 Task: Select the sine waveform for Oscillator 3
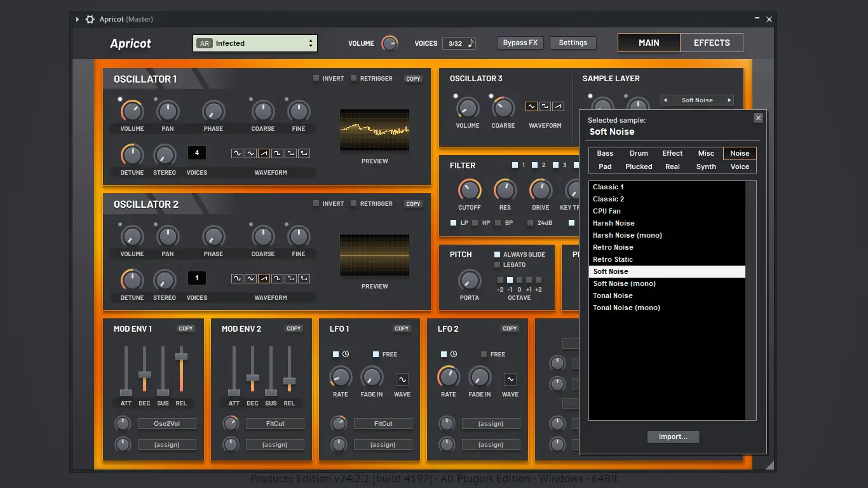tap(532, 106)
